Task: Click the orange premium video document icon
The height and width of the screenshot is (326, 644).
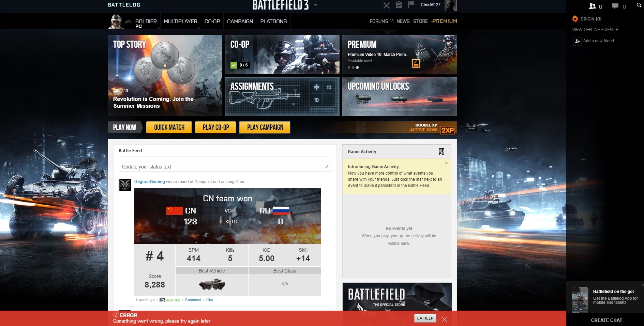Action: point(416,63)
